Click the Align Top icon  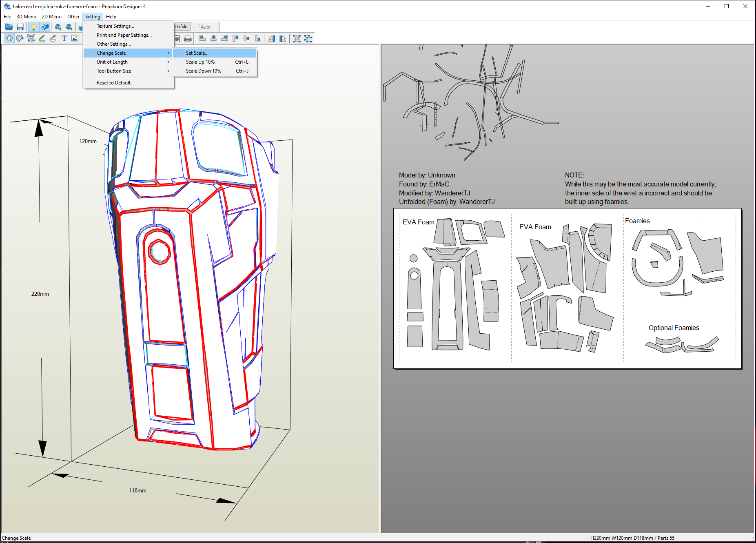click(235, 38)
